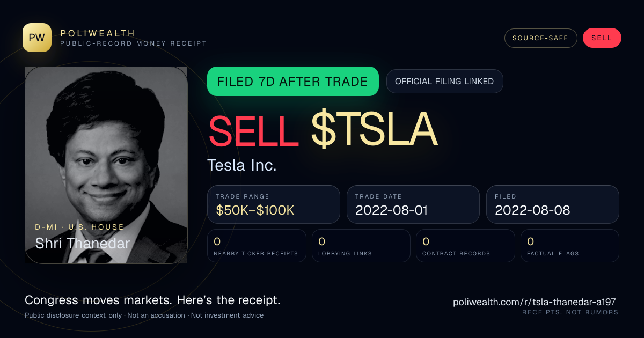Click the POLIWEALTH brand name
Image resolution: width=644 pixels, height=338 pixels.
tap(98, 33)
